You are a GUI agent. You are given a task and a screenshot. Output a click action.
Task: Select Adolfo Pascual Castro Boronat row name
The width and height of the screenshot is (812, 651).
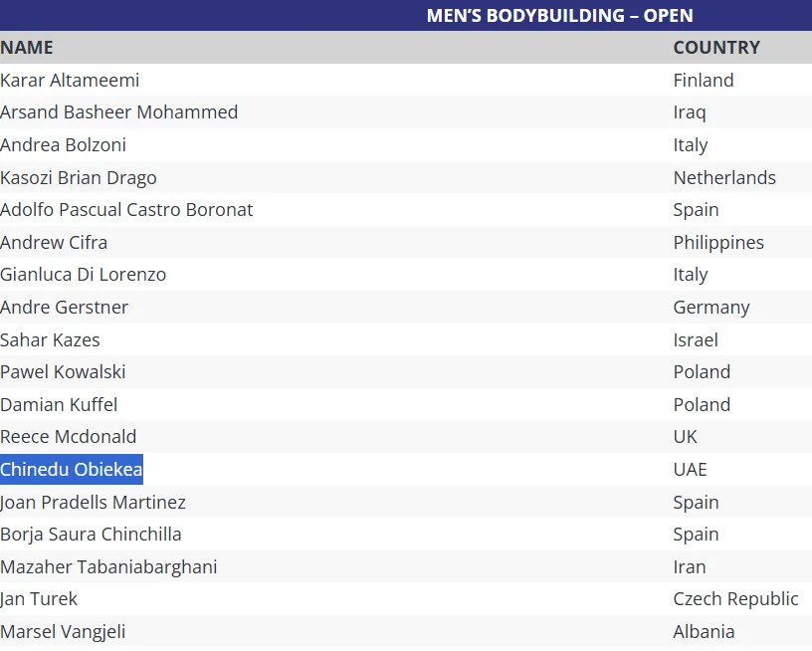click(126, 209)
